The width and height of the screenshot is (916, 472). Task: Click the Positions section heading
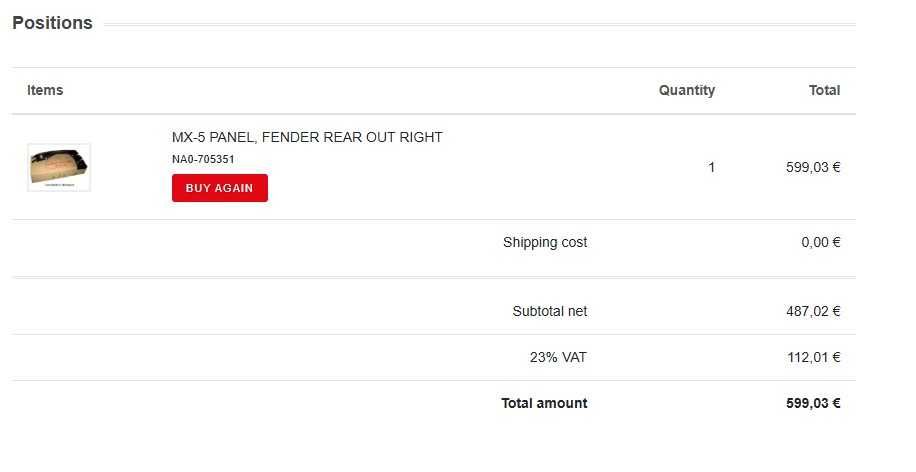[x=52, y=23]
